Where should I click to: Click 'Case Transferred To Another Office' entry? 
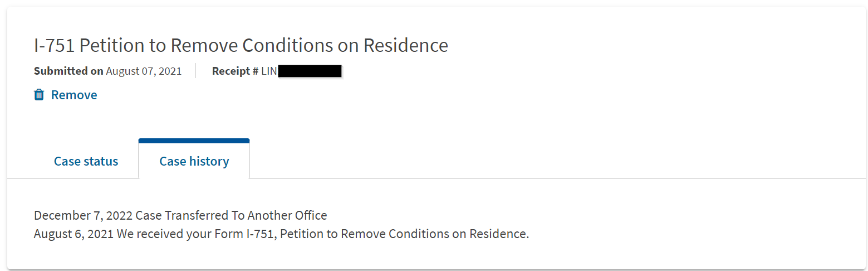(x=232, y=215)
